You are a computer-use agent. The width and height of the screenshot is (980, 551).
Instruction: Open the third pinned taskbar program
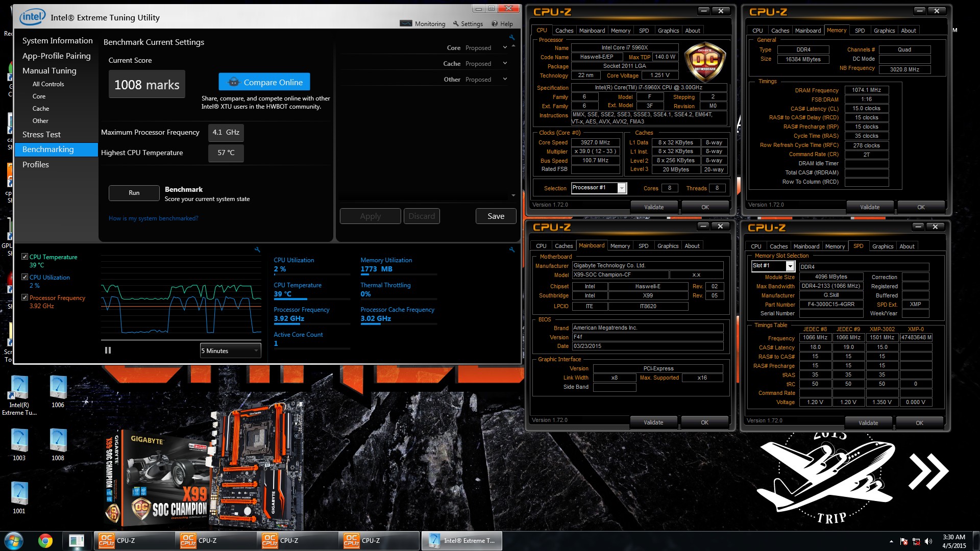tap(77, 541)
